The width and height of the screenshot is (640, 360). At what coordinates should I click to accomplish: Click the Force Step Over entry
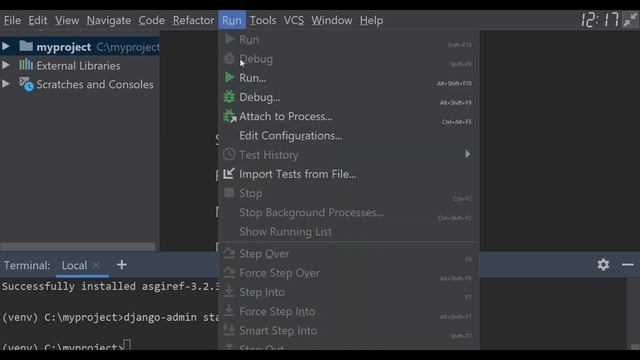349,273
